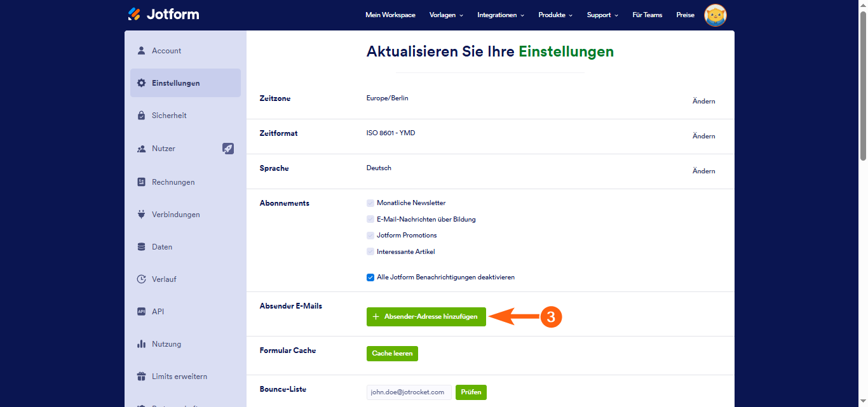Open Verbindungen using the plug icon
The width and height of the screenshot is (868, 407).
click(x=141, y=214)
